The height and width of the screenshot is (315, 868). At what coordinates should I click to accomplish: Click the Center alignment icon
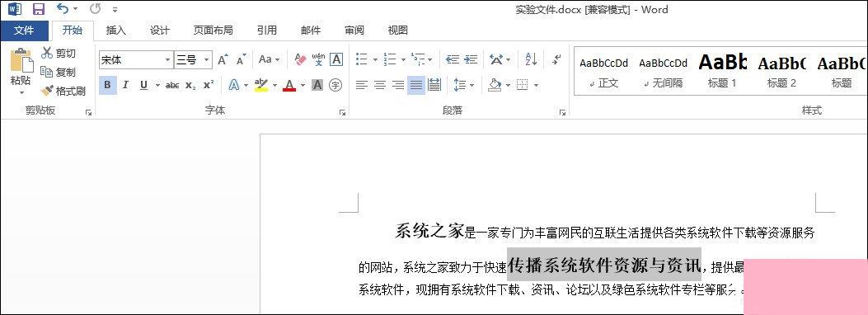click(380, 85)
